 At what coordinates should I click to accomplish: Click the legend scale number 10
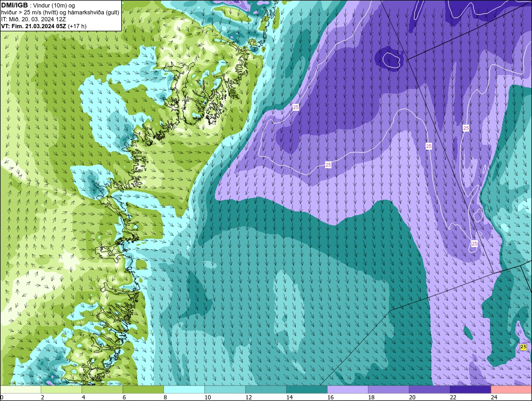point(207,397)
